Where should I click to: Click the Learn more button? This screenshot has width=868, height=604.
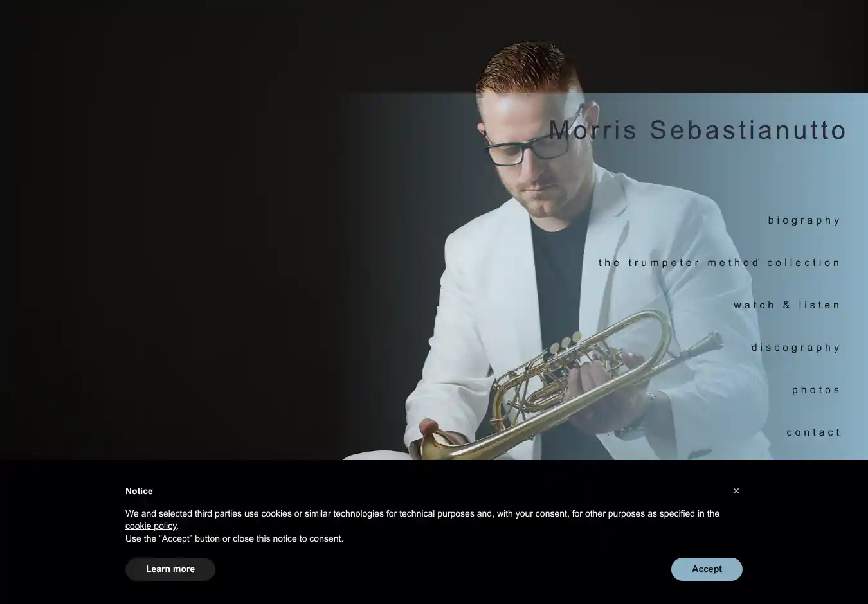(170, 569)
